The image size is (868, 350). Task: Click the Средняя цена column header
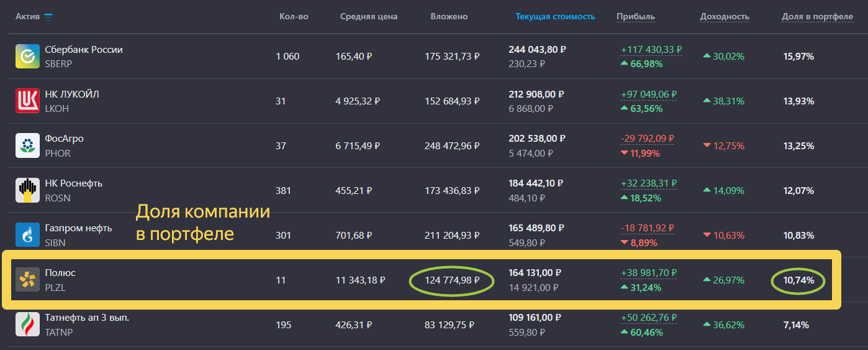pos(369,17)
